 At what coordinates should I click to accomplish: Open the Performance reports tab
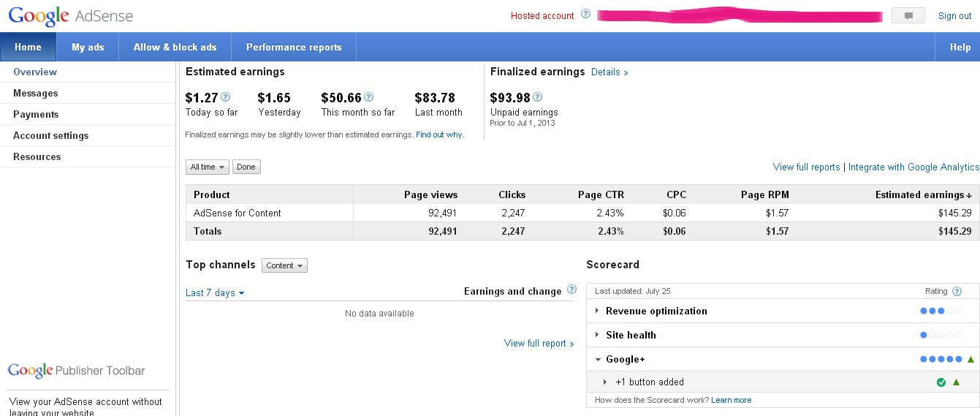[x=294, y=47]
